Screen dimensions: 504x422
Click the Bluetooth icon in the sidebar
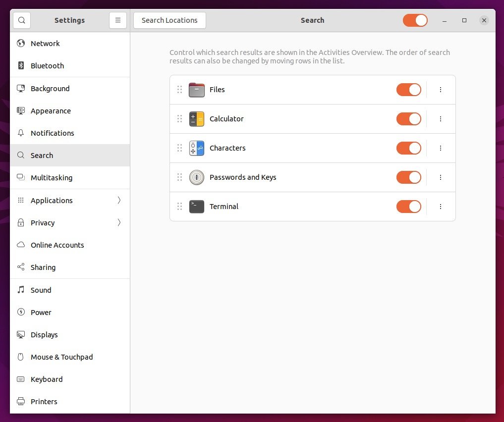coord(20,65)
